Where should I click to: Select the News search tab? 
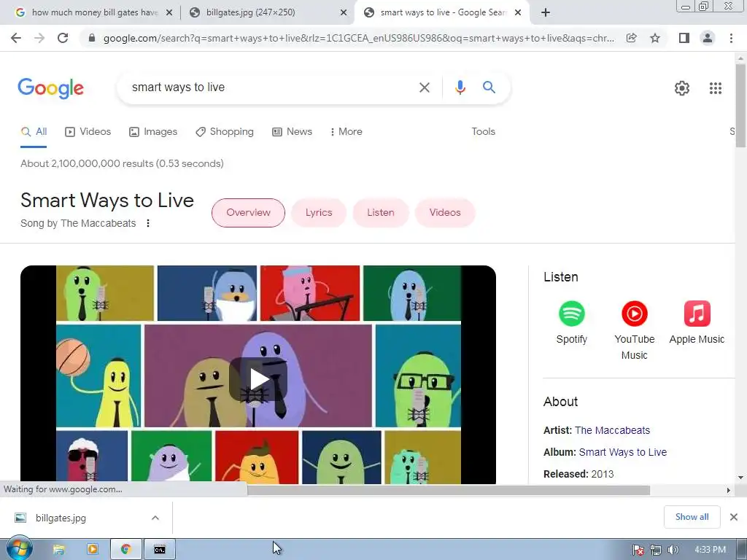[292, 132]
